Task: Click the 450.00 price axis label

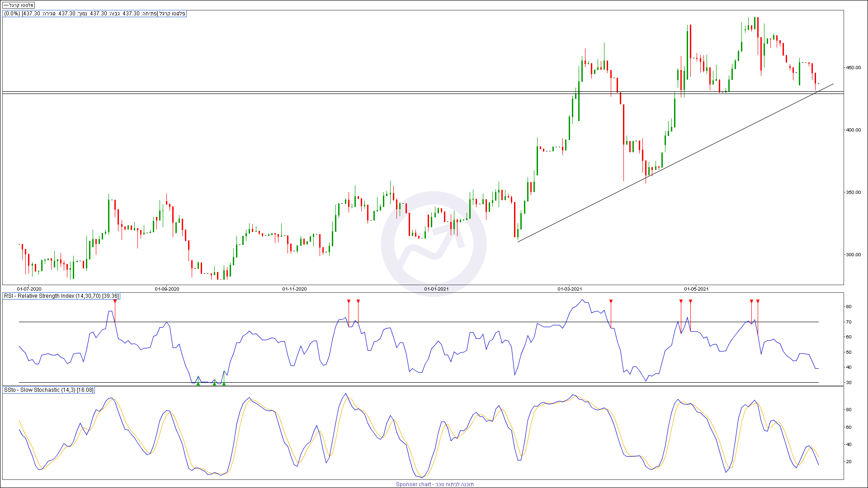Action: coord(854,68)
